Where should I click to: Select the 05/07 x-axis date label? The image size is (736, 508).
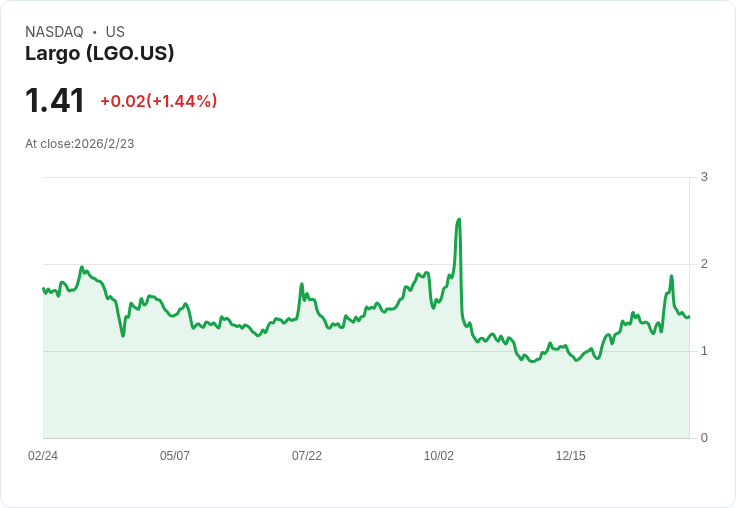[x=175, y=456]
